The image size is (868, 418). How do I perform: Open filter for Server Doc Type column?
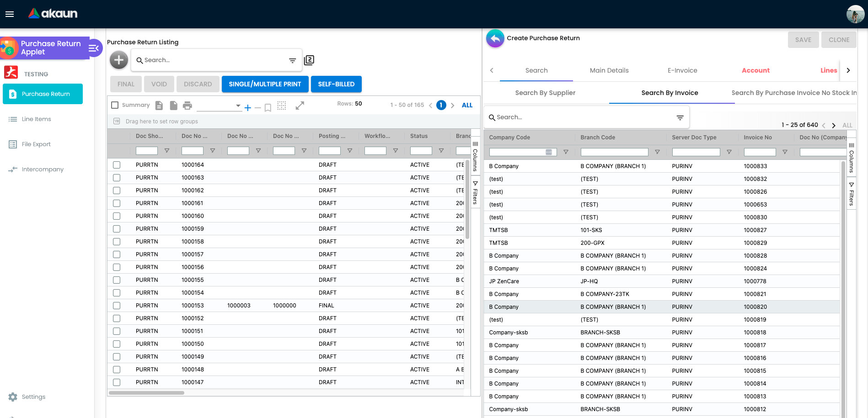coord(729,152)
